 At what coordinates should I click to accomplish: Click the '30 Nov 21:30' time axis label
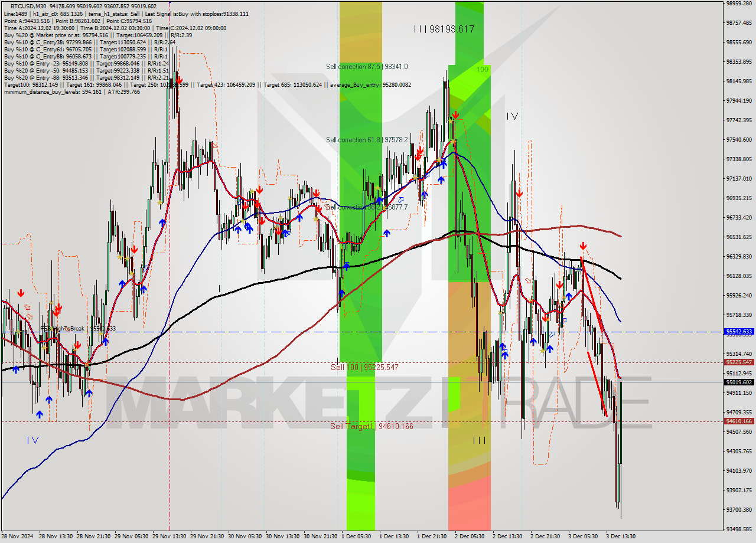[x=321, y=537]
